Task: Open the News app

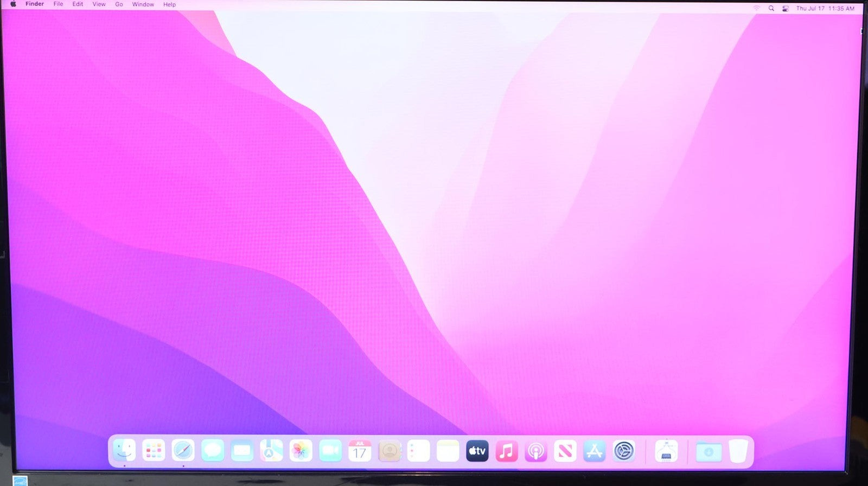Action: [565, 451]
